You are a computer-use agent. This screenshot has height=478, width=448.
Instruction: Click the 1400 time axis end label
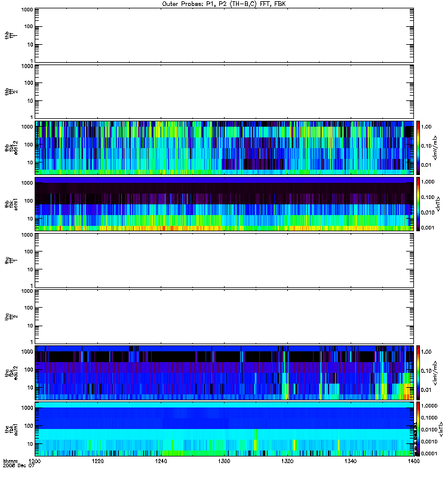tap(413, 461)
